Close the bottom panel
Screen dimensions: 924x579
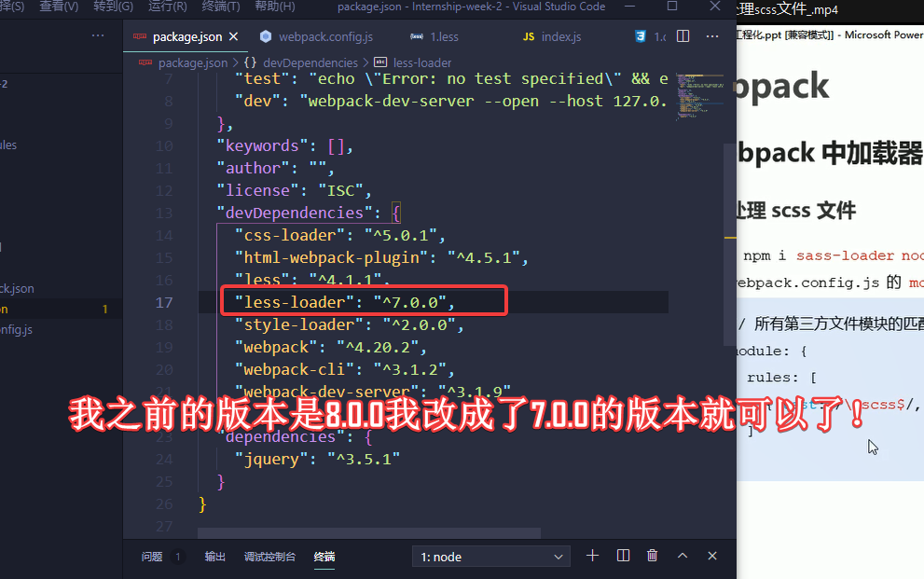pos(712,556)
